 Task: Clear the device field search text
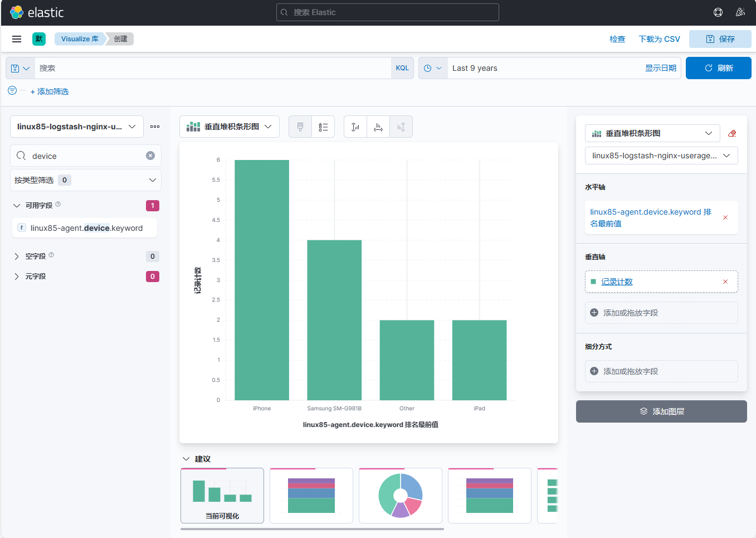pos(150,156)
